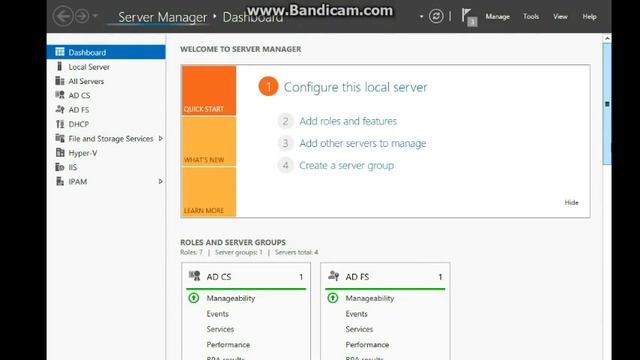Click the DHCP icon in the sidebar
640x360 pixels.
click(60, 124)
